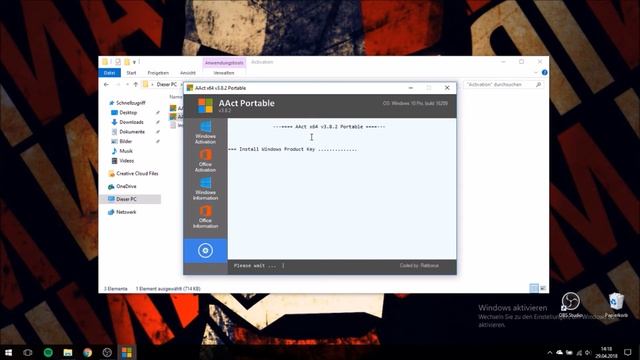The image size is (640, 360).
Task: Click the AAct Portable logo in header
Action: (205, 105)
